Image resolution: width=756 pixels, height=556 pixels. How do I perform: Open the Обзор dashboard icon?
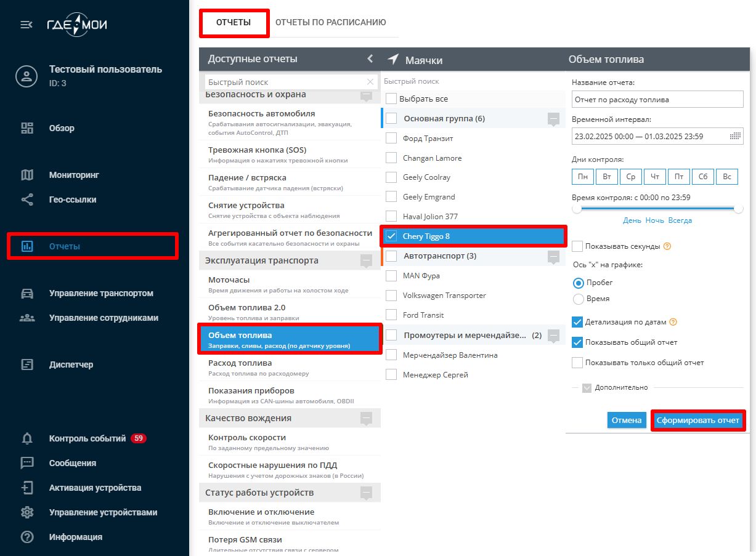click(x=27, y=128)
